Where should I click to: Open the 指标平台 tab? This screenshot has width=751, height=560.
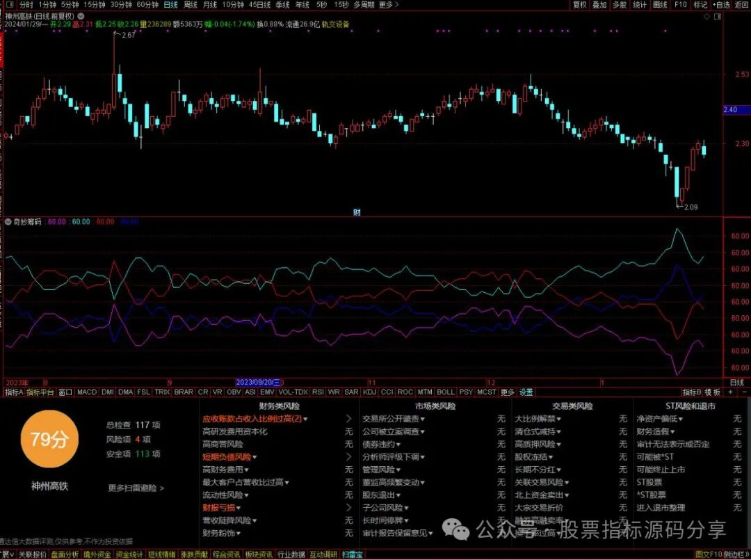[40, 392]
